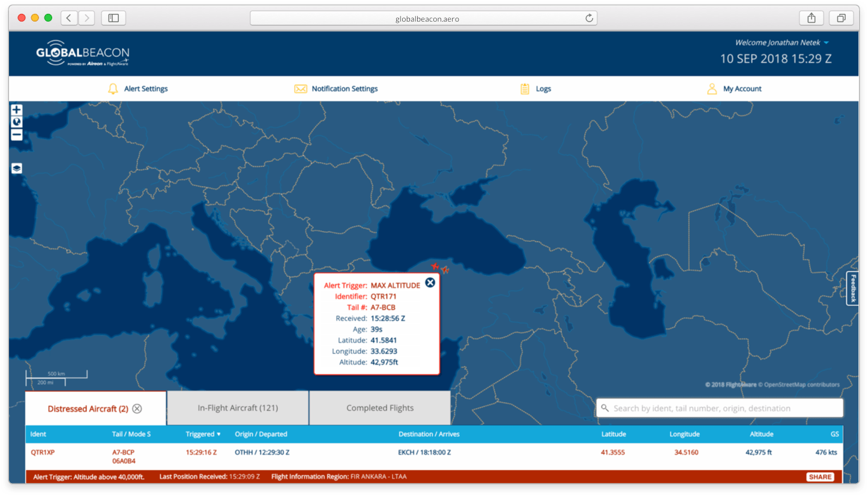
Task: Reset map view with the globe icon
Action: tap(16, 122)
